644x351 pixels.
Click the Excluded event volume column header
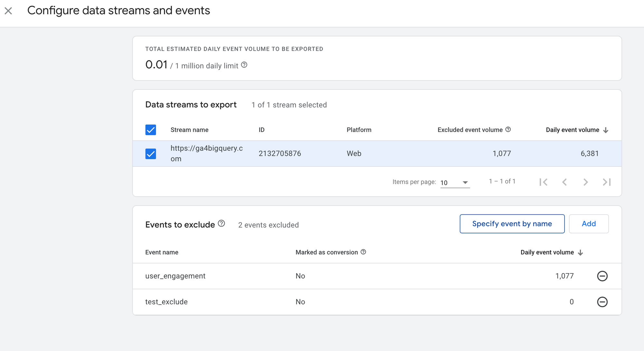(470, 130)
